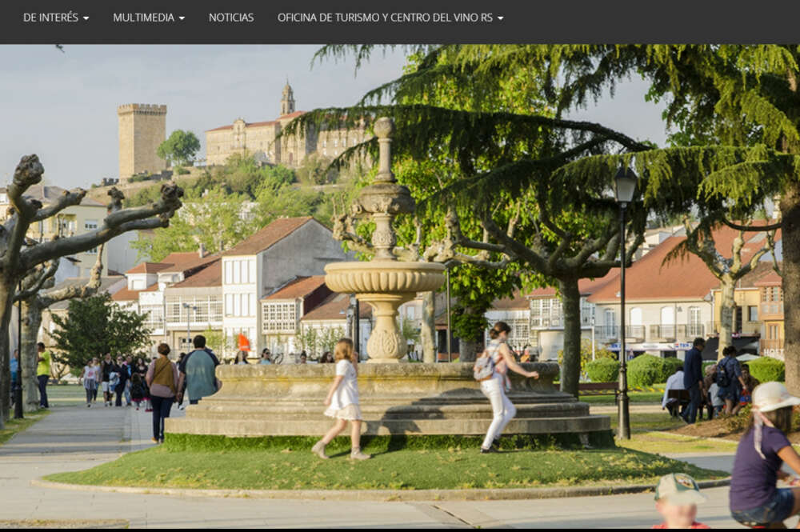Click the woman in white trousers with backpack

[x=499, y=386]
